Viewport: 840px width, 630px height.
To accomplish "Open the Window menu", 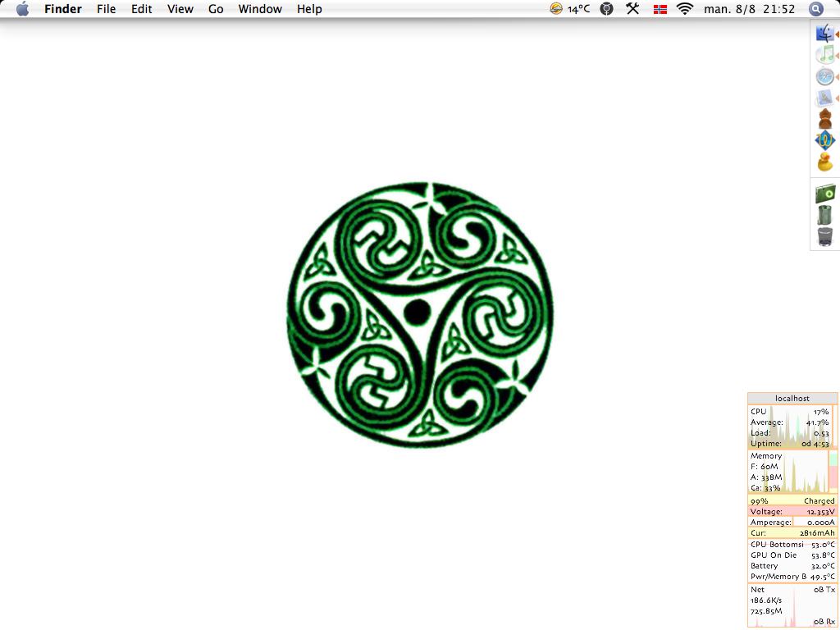I will [x=260, y=9].
